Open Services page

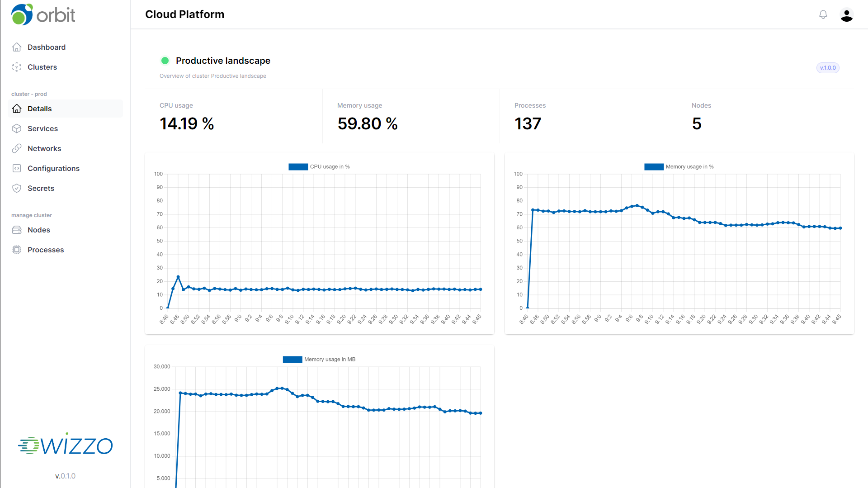65,128
